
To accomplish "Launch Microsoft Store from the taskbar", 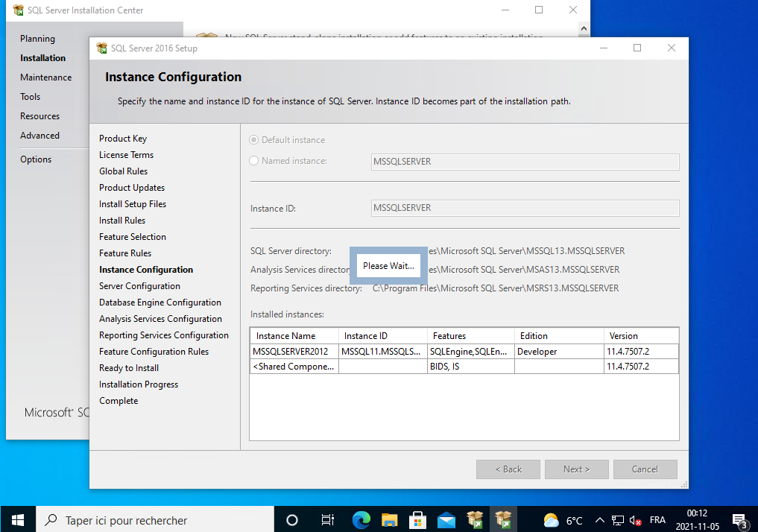I will 418,519.
